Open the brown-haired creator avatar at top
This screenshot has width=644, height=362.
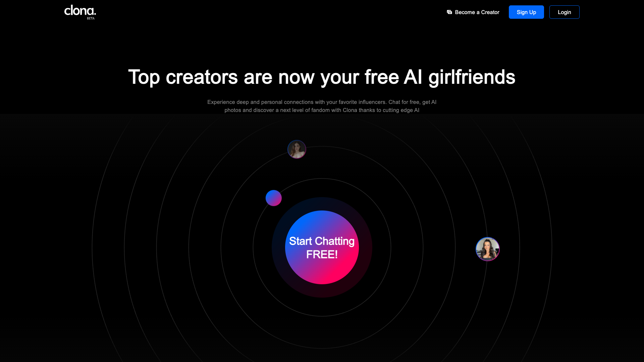pyautogui.click(x=297, y=149)
